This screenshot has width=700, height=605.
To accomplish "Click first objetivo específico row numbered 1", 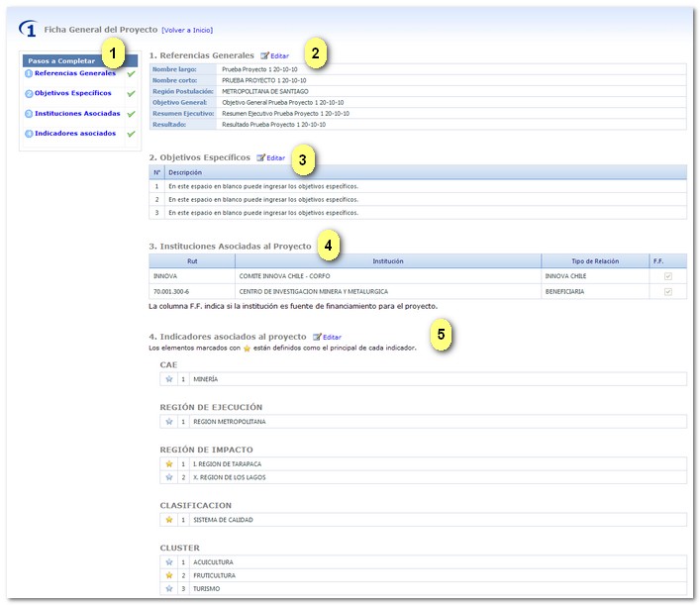I will click(x=418, y=186).
